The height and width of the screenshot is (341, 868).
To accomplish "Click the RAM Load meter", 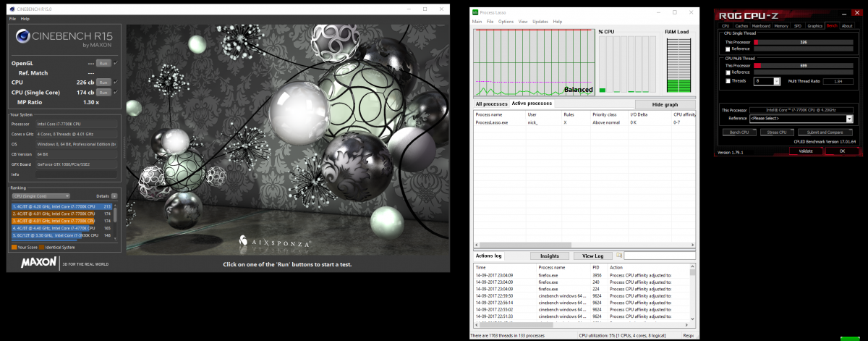I will (x=678, y=65).
